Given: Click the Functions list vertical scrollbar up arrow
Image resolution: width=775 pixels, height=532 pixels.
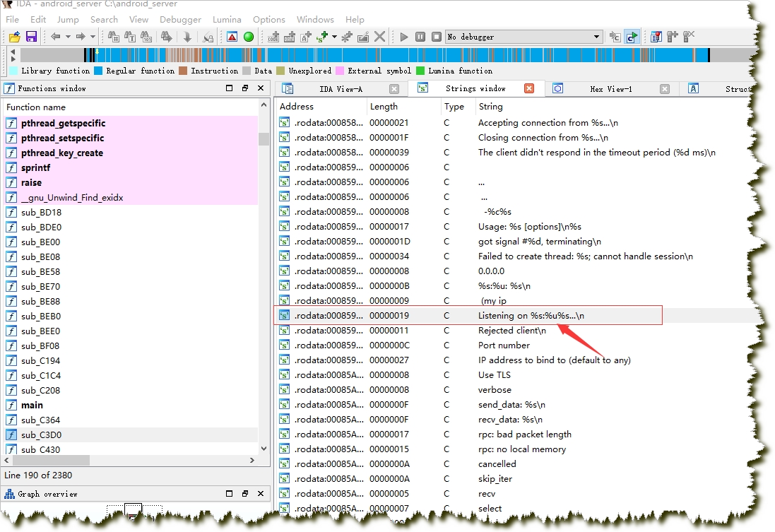Looking at the screenshot, I should coord(264,105).
